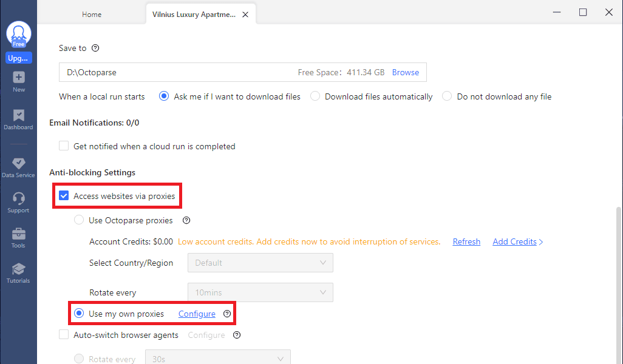Select the browser agent Rotate every radio button
Viewport: 623px width, 364px height.
click(79, 359)
